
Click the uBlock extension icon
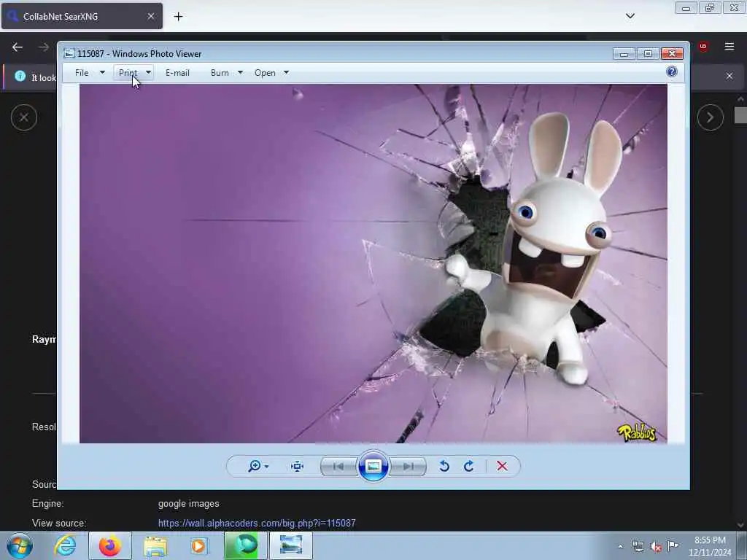coord(703,46)
